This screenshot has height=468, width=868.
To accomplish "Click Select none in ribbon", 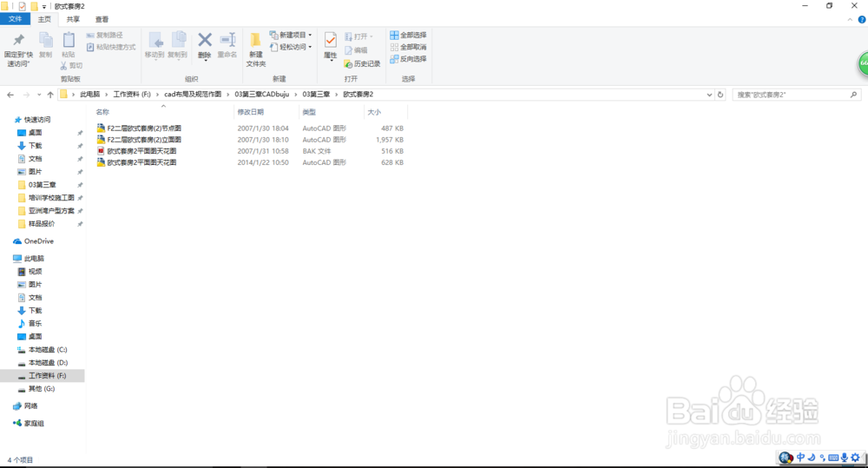I will (408, 47).
